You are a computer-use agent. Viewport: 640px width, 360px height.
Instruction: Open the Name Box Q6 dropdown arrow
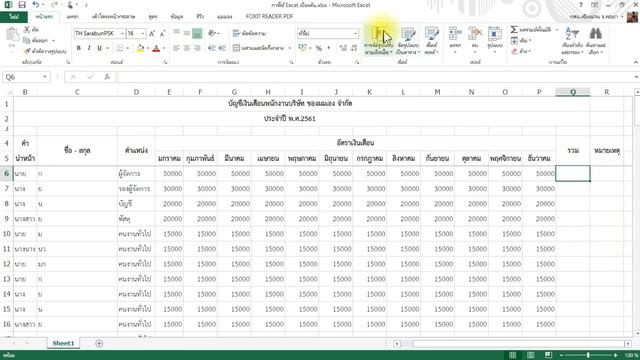click(x=44, y=77)
